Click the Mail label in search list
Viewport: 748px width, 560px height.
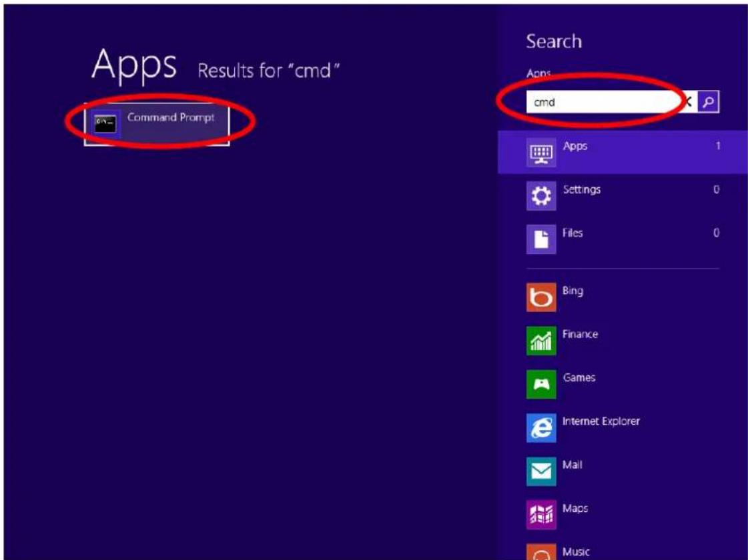tap(572, 465)
